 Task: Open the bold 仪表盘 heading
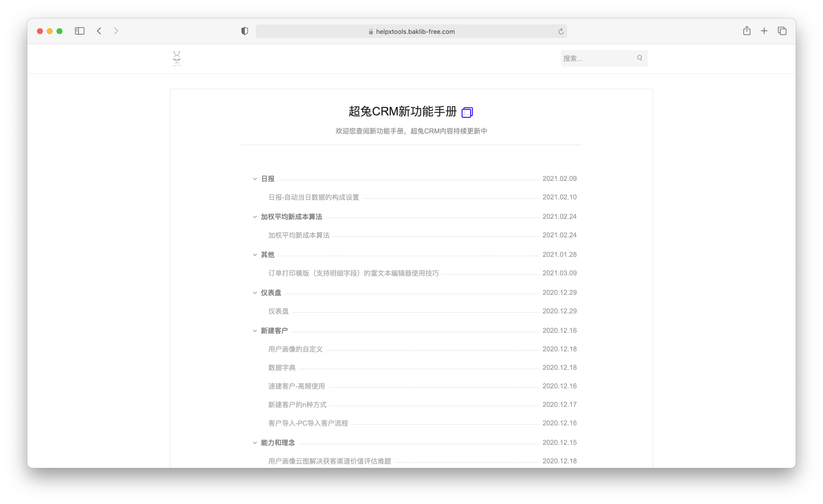[x=271, y=293]
